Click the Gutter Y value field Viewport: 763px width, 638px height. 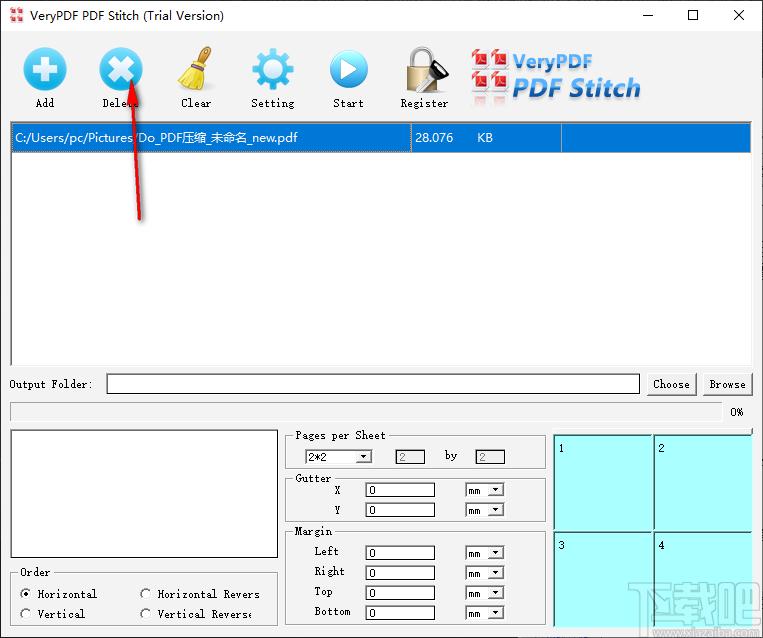(400, 510)
